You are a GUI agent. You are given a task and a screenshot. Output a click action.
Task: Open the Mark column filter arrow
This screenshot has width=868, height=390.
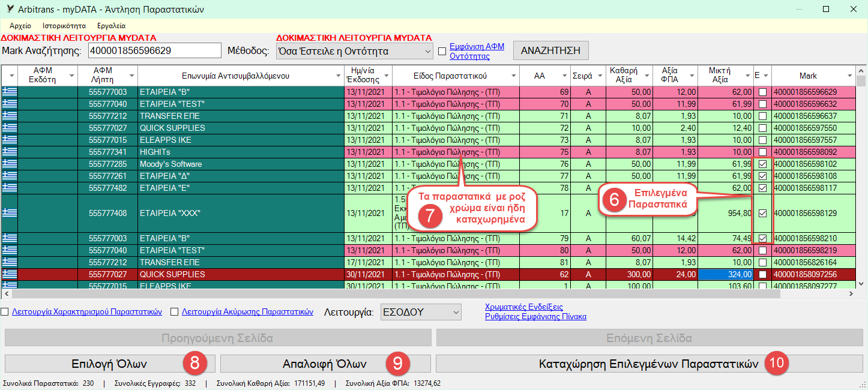pyautogui.click(x=849, y=76)
